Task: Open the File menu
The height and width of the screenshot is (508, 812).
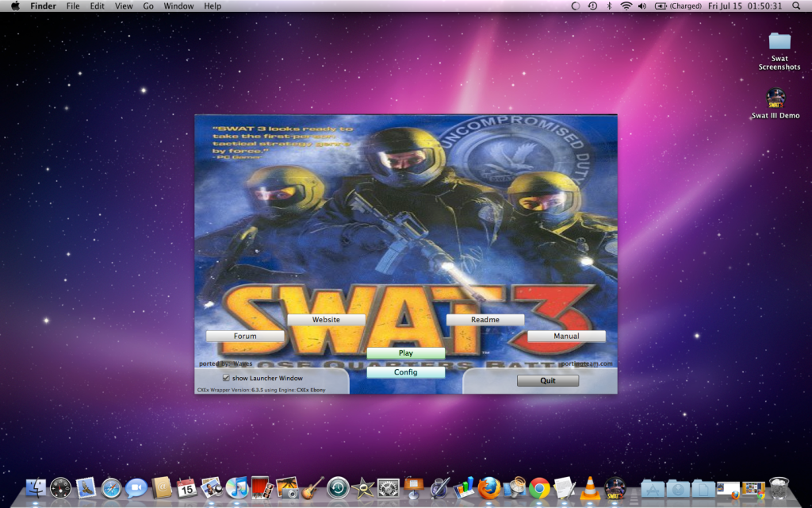Action: (73, 6)
